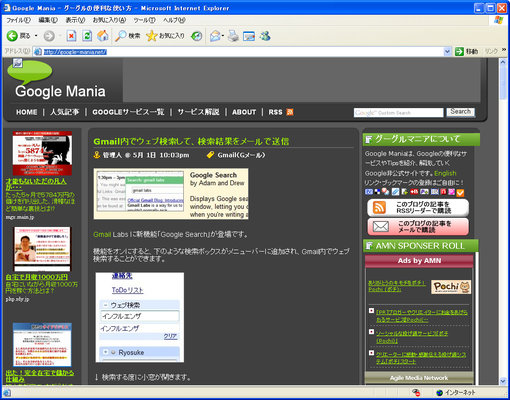Click the green Gmail link in article text
The width and height of the screenshot is (510, 400).
click(102, 234)
